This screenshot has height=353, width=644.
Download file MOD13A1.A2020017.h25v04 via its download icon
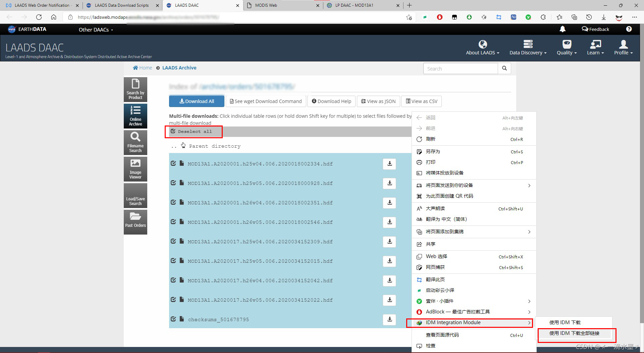coord(389,242)
